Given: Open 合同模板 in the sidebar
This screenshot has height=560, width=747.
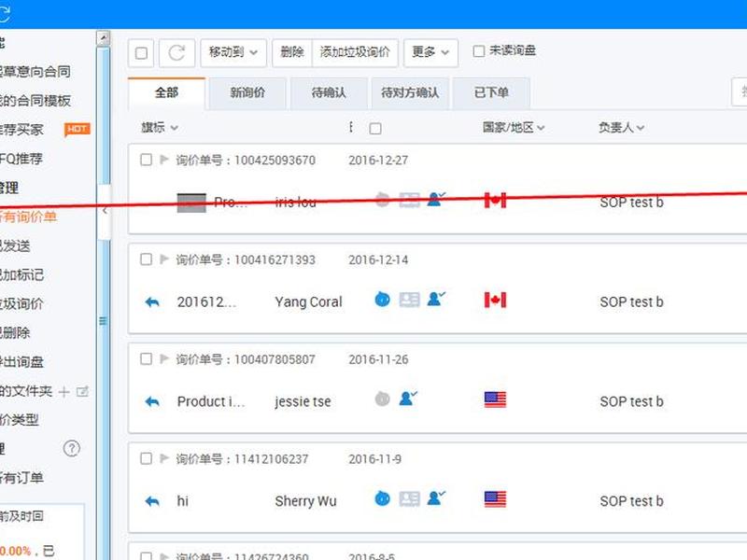Looking at the screenshot, I should (x=35, y=101).
